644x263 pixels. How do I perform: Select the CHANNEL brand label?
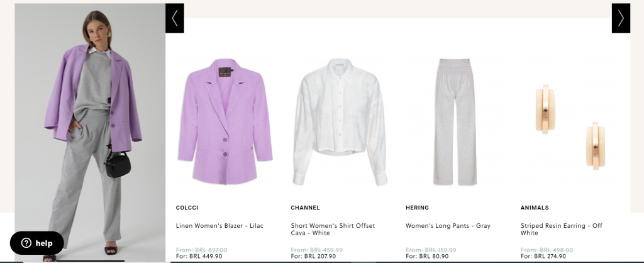305,208
